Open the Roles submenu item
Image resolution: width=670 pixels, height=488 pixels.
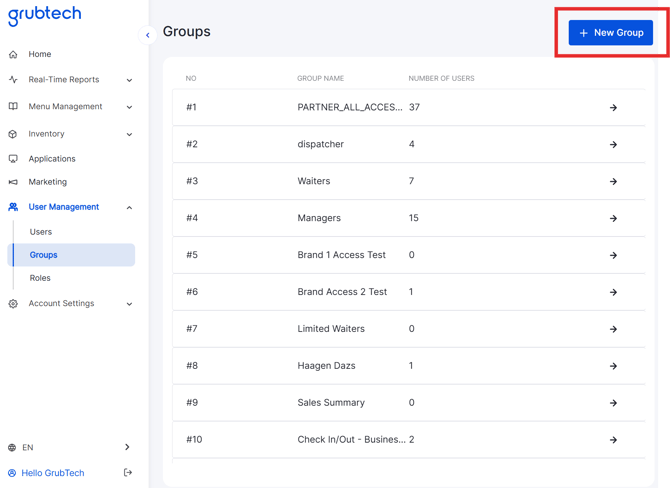40,278
